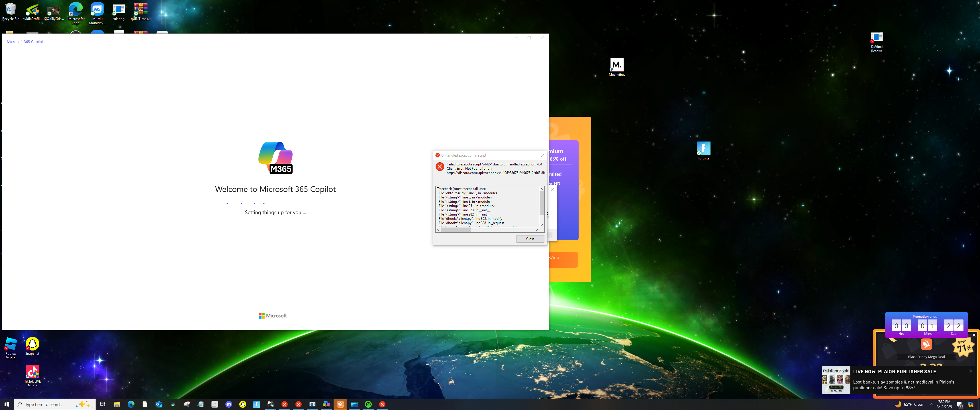The width and height of the screenshot is (980, 410).
Task: Minimize the Microsoft 365 Copilot window
Action: pos(516,38)
